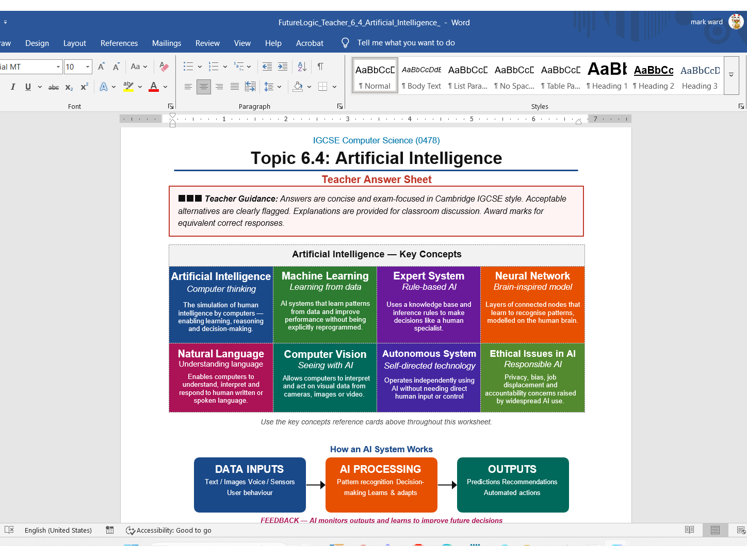747x560 pixels.
Task: Expand highlight color dropdown arrow
Action: (140, 87)
